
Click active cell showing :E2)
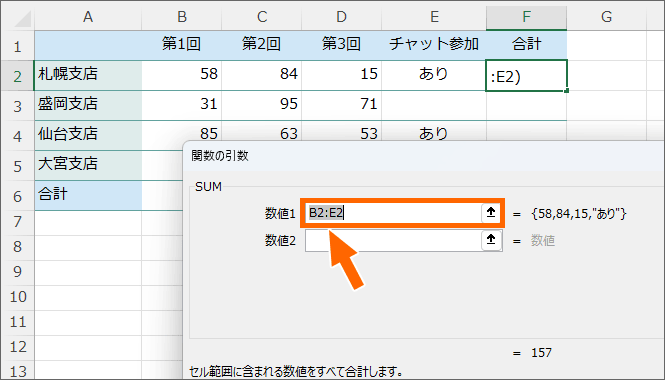click(526, 75)
